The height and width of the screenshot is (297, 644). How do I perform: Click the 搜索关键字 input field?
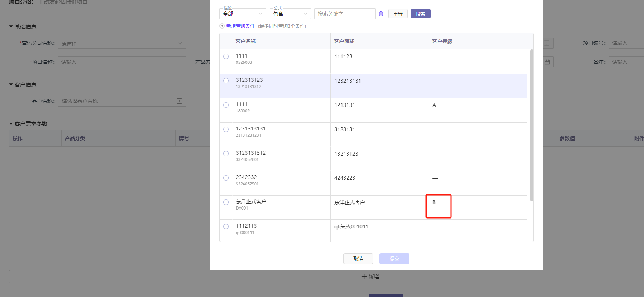(x=345, y=14)
